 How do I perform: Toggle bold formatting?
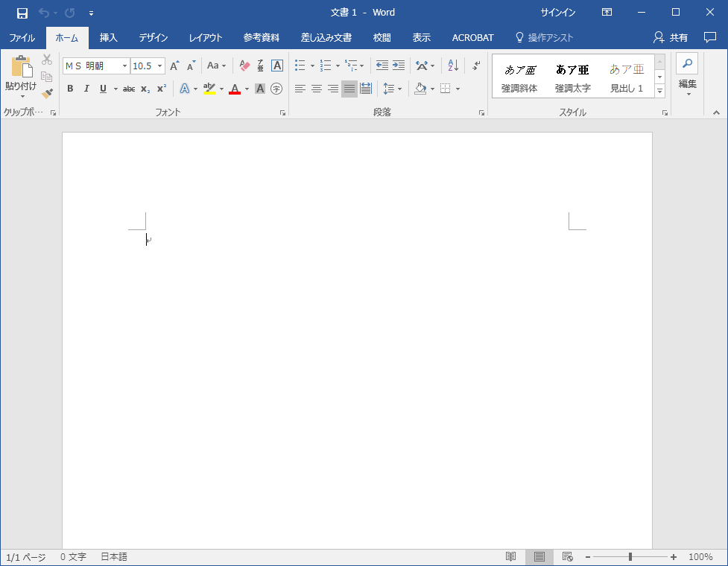pyautogui.click(x=70, y=89)
